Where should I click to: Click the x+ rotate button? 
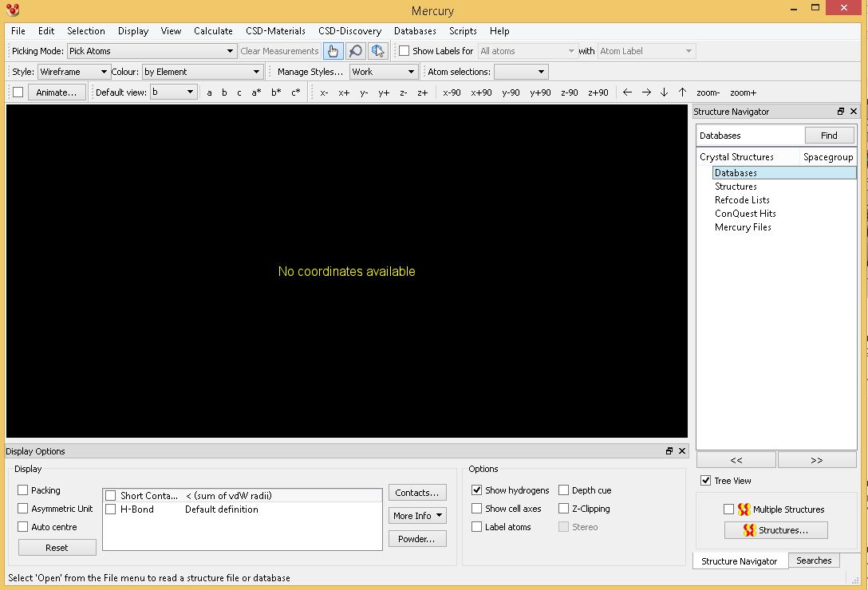[344, 92]
